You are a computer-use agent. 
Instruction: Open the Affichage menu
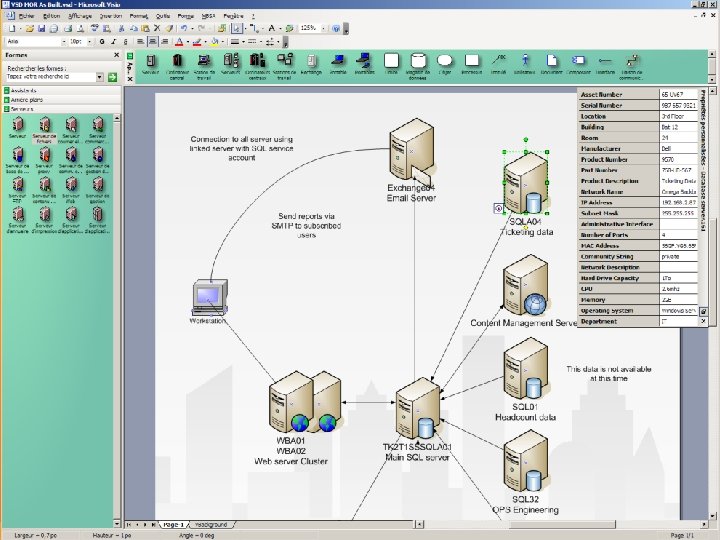click(x=80, y=16)
